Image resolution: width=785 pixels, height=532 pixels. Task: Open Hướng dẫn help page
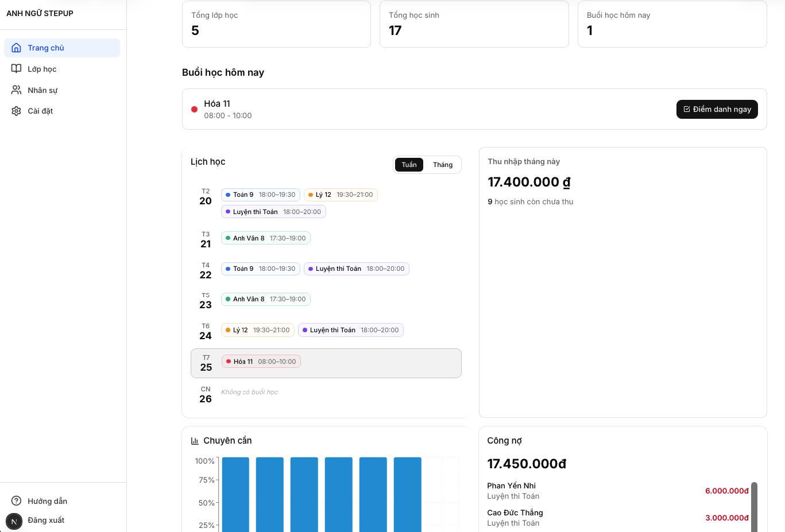47,501
